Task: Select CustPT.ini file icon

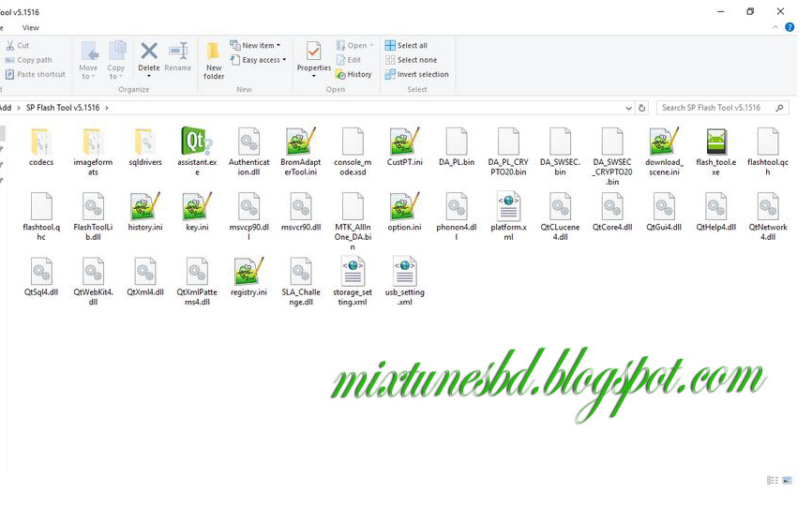Action: click(404, 141)
